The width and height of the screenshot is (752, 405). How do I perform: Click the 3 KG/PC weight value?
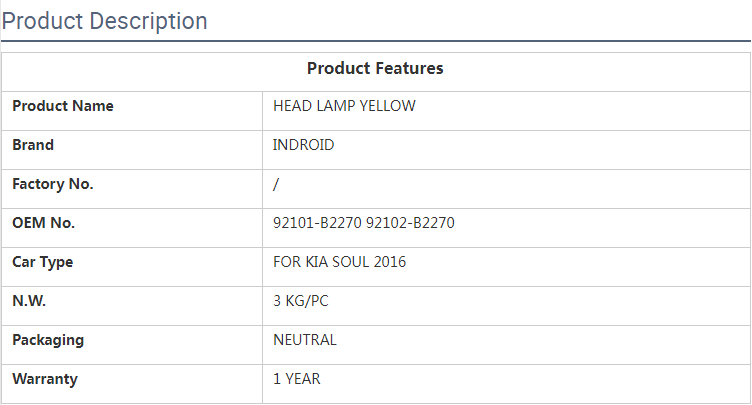[x=303, y=301]
